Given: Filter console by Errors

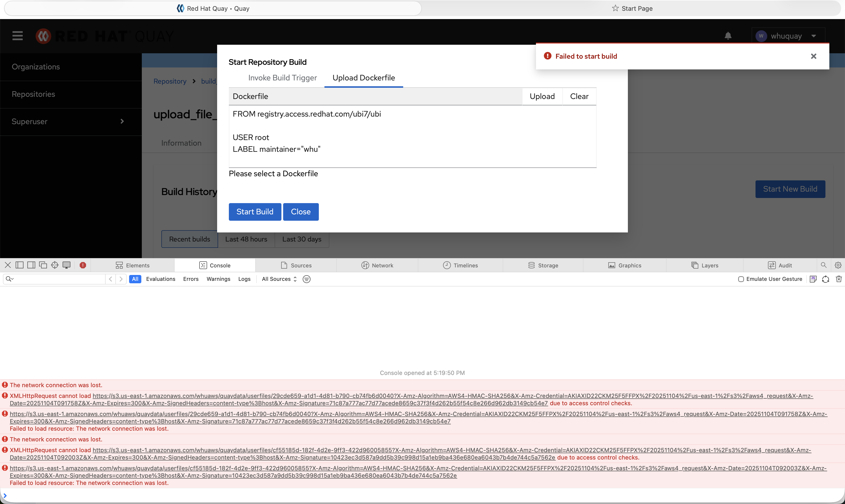Looking at the screenshot, I should click(x=190, y=279).
